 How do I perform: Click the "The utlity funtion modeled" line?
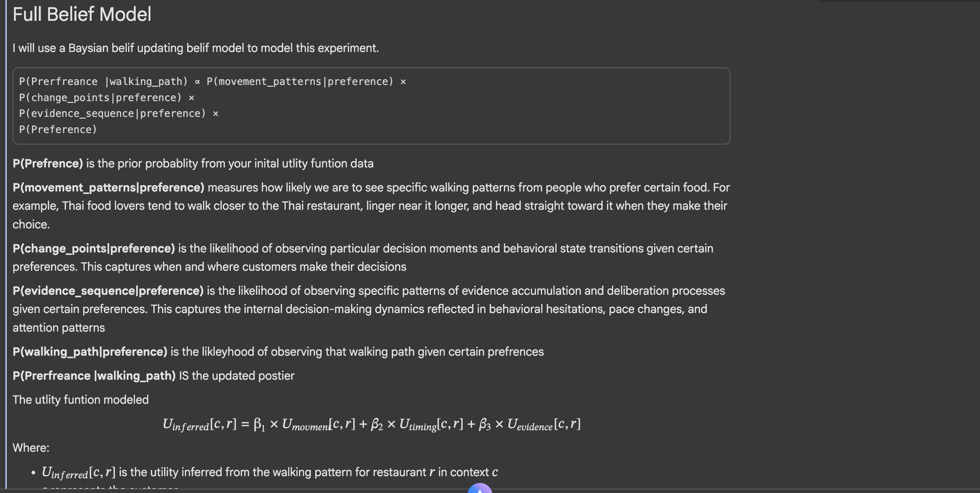pyautogui.click(x=81, y=399)
